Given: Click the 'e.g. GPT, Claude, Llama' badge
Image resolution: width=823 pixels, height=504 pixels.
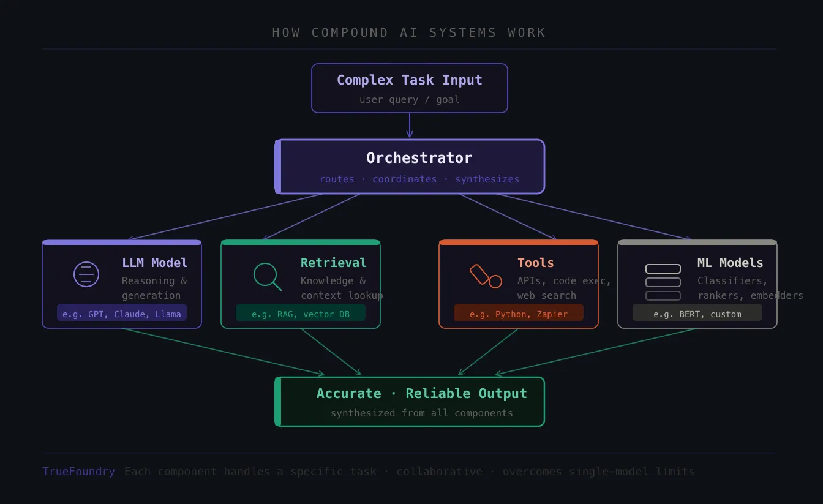Looking at the screenshot, I should click(122, 312).
